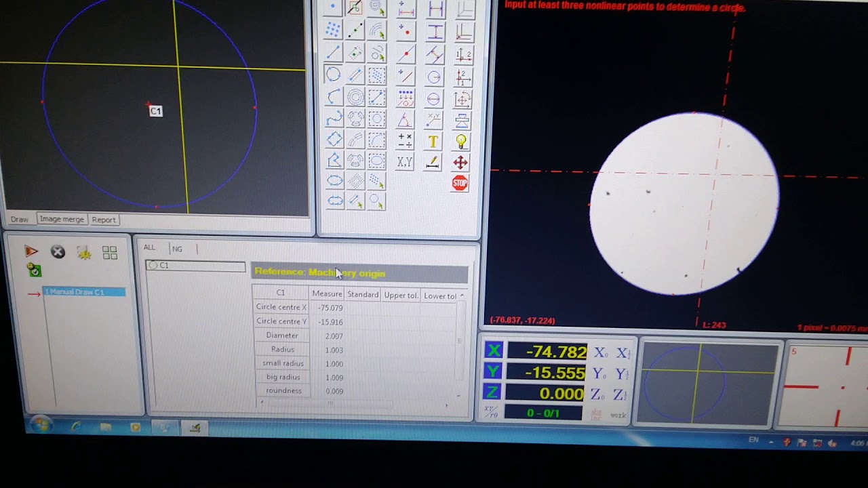Click the roundness value 0.009
868x488 pixels.
[x=334, y=391]
